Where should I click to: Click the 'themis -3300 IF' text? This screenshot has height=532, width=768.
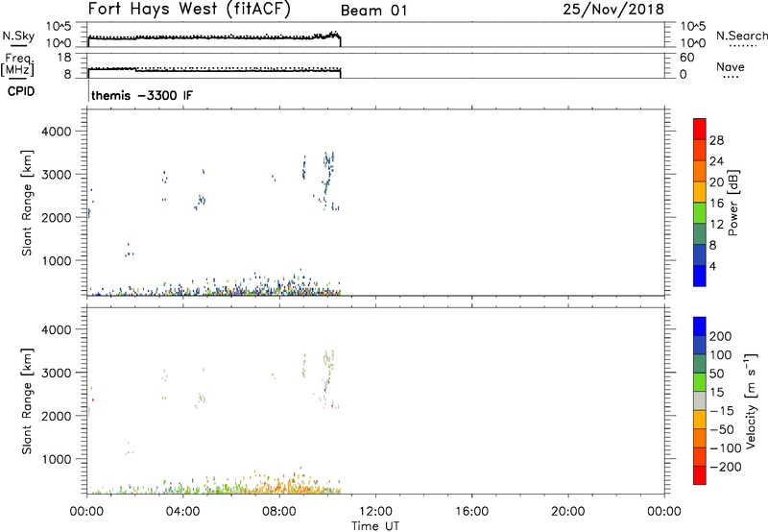(142, 95)
